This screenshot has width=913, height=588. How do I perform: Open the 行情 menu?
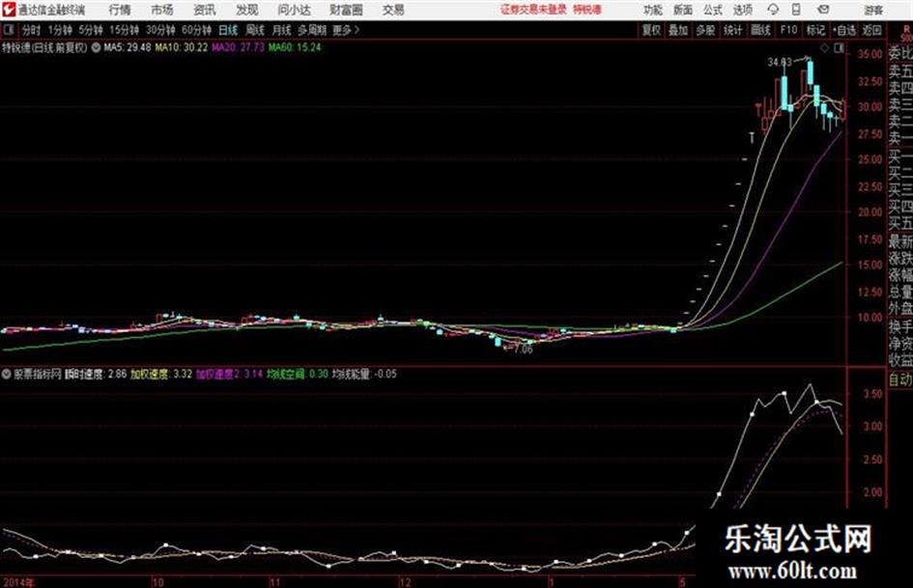pyautogui.click(x=120, y=10)
